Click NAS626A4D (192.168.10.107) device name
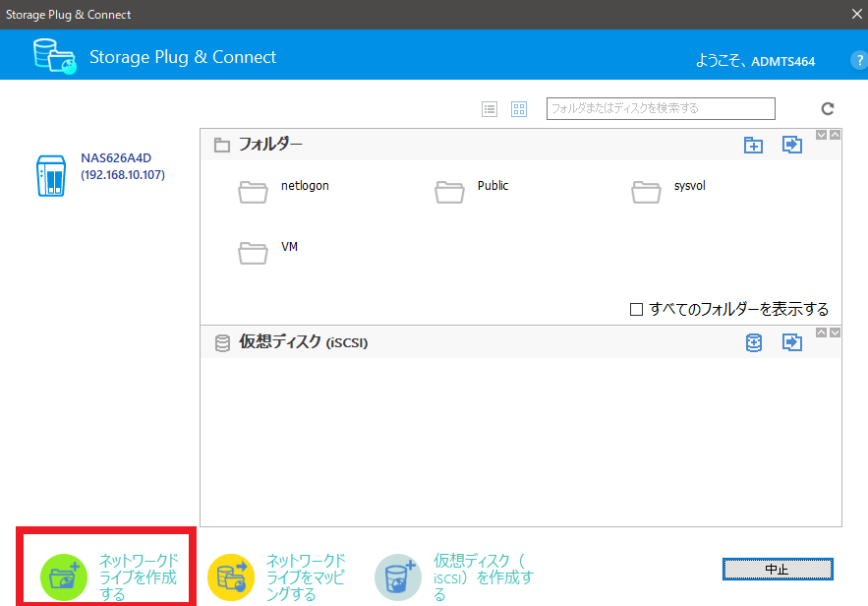The image size is (868, 606). (x=123, y=166)
